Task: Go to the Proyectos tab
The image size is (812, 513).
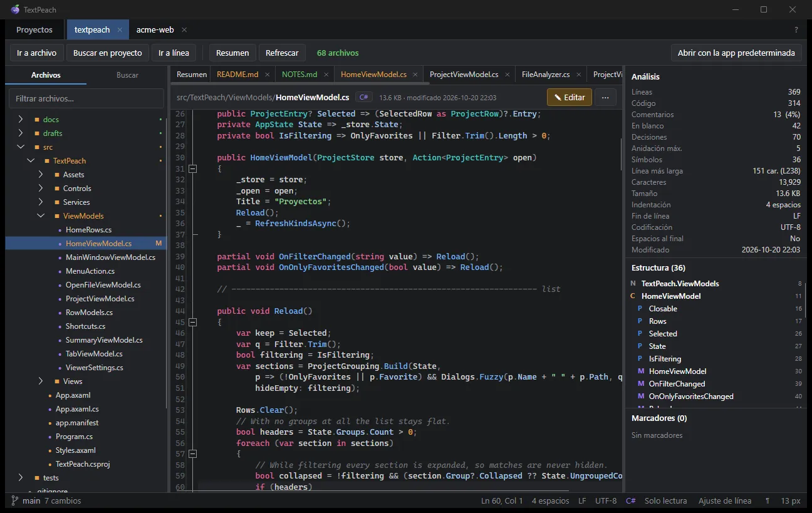Action: [34, 29]
